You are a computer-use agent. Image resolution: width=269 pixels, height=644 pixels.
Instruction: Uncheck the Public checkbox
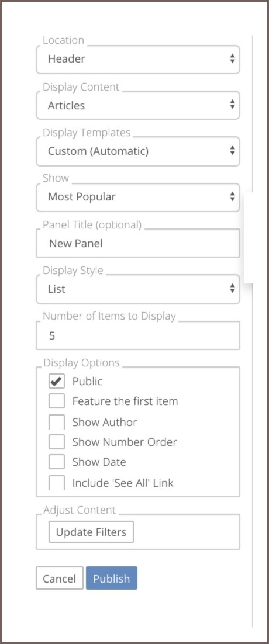coord(57,381)
